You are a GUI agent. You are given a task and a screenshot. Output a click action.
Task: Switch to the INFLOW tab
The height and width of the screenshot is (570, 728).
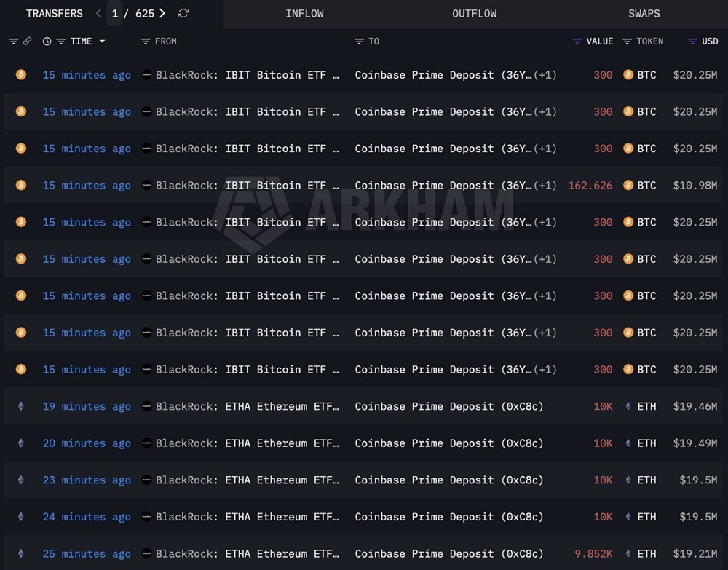[304, 13]
